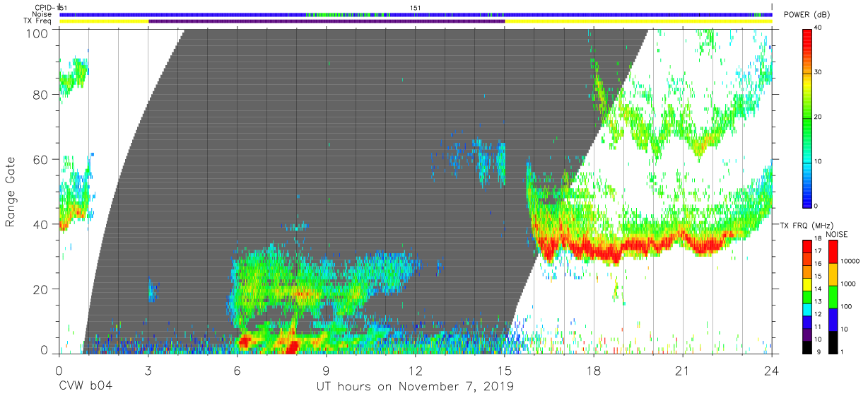
Task: Click x-axis tick label '12'
Action: [416, 371]
